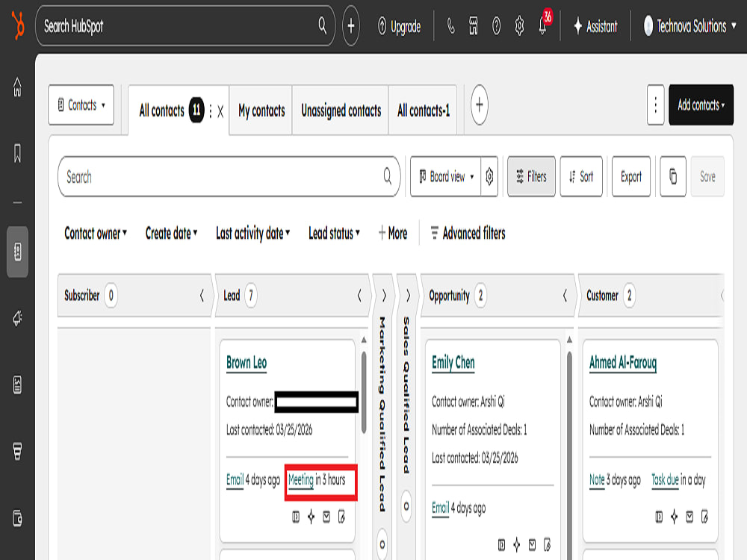Open the Note link on Ahmed Al-Farouq card

point(597,480)
